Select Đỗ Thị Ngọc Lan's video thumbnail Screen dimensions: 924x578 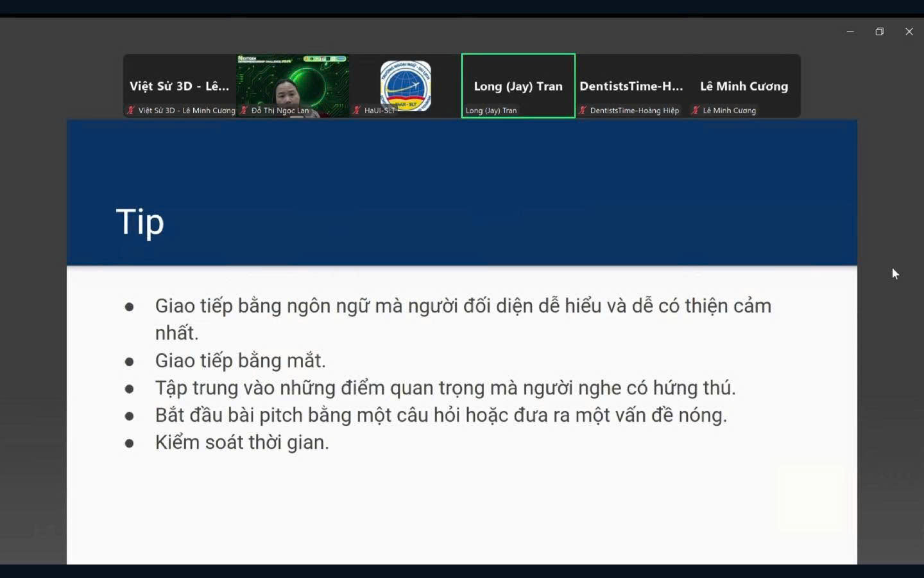pos(293,86)
